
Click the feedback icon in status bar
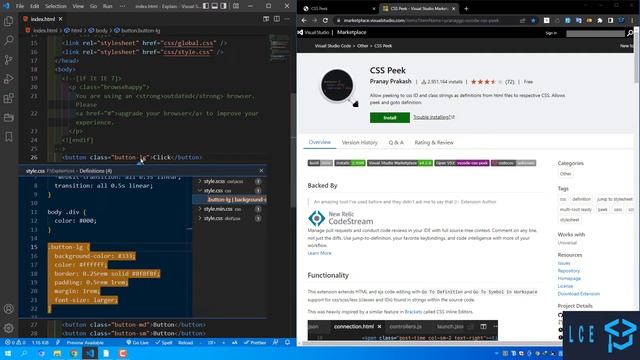pyautogui.click(x=276, y=342)
